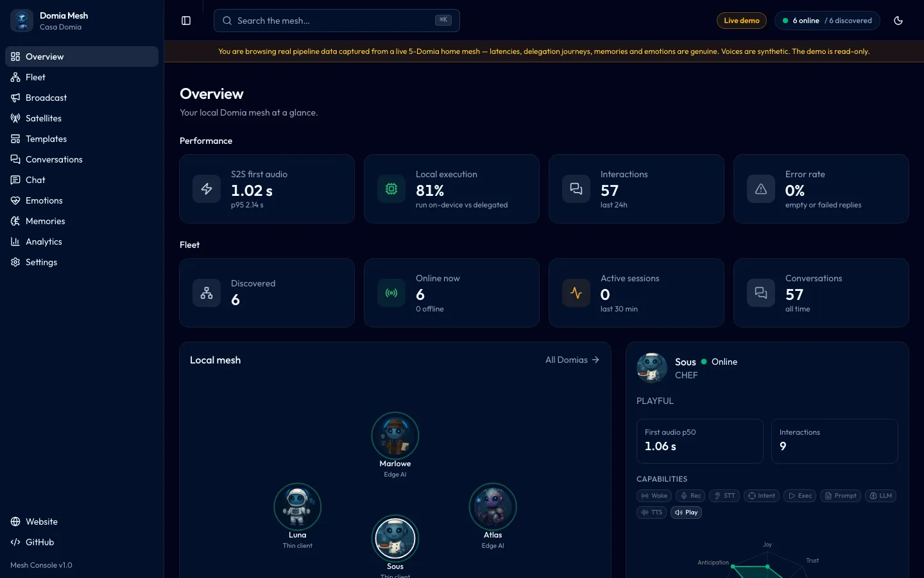Click the Online now broadcast icon
Viewport: 924px width, 578px height.
pos(391,293)
